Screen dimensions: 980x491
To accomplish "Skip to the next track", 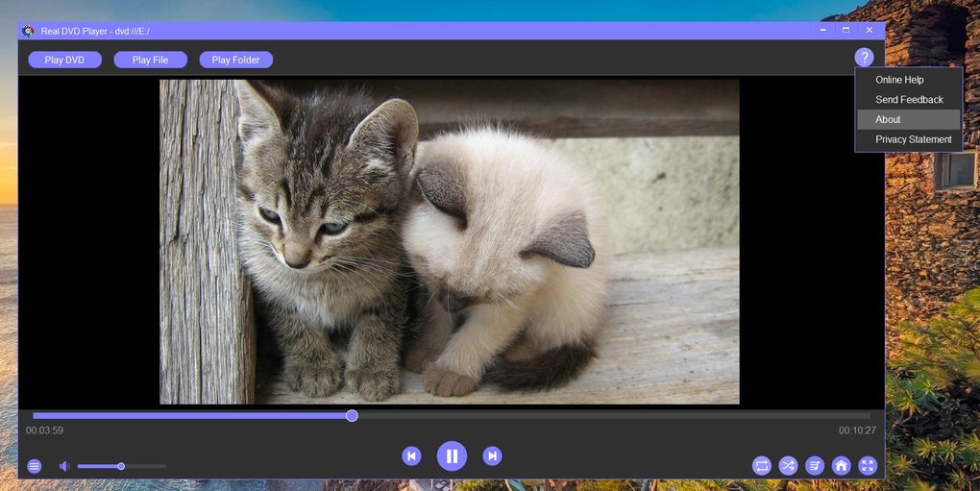I will point(493,456).
